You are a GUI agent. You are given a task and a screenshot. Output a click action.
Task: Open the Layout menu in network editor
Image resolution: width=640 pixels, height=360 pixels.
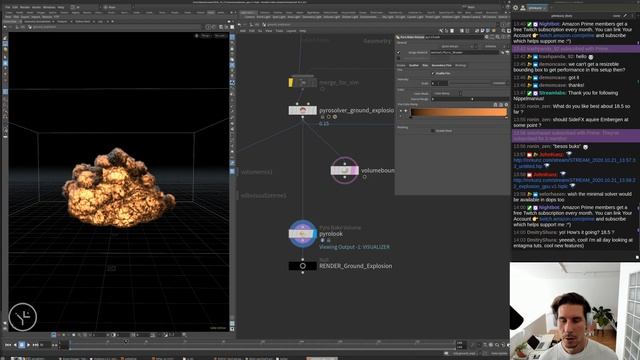(x=291, y=31)
